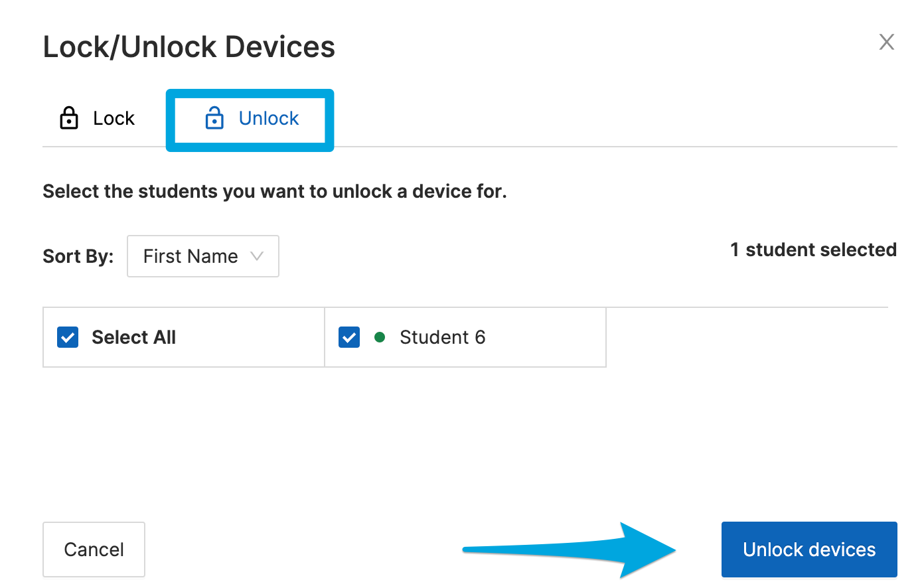
Task: Click the open padlock icon
Action: click(214, 117)
